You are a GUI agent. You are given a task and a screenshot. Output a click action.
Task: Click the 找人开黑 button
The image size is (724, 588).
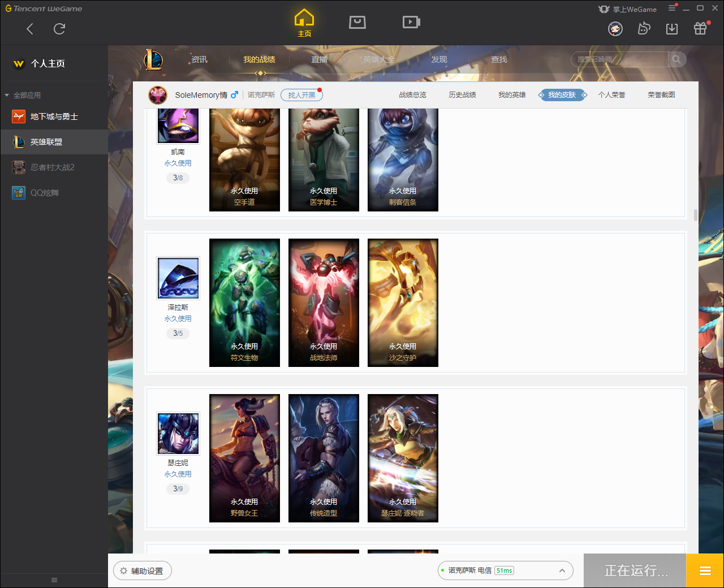click(x=301, y=95)
